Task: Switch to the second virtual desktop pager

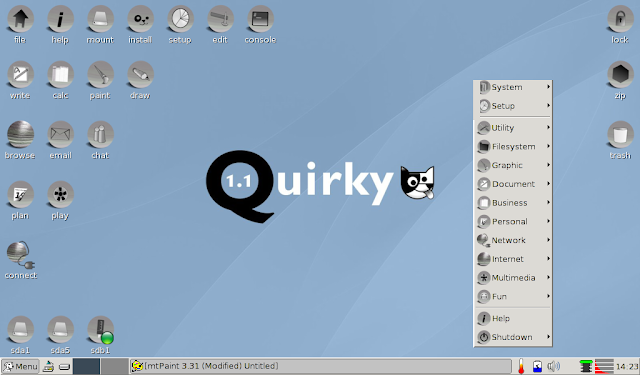Action: [114, 366]
